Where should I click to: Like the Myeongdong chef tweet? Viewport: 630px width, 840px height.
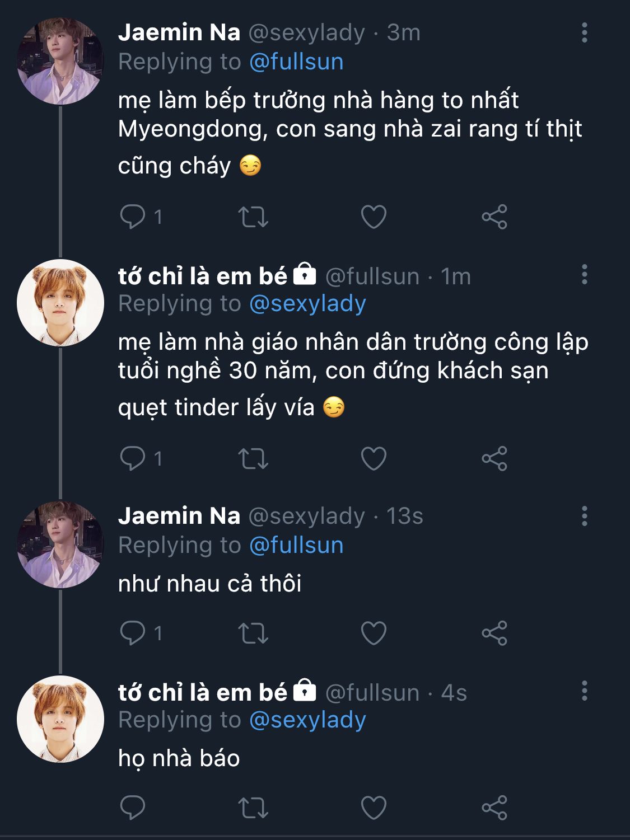pos(374,217)
